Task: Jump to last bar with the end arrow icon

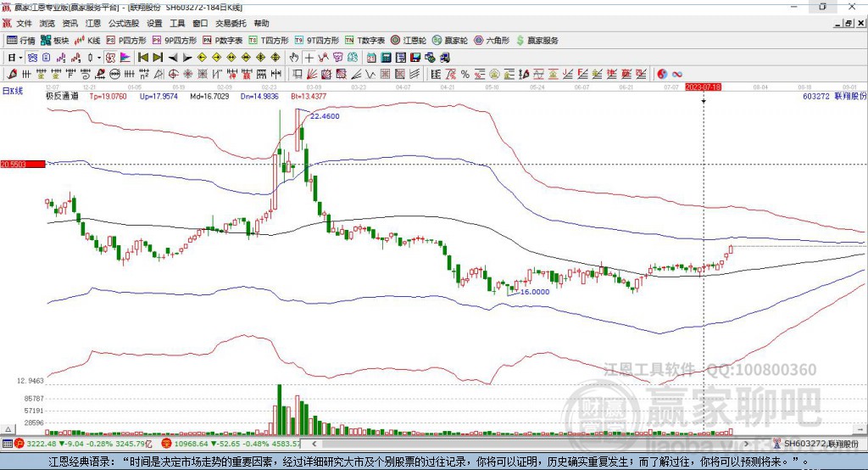Action: tap(158, 58)
